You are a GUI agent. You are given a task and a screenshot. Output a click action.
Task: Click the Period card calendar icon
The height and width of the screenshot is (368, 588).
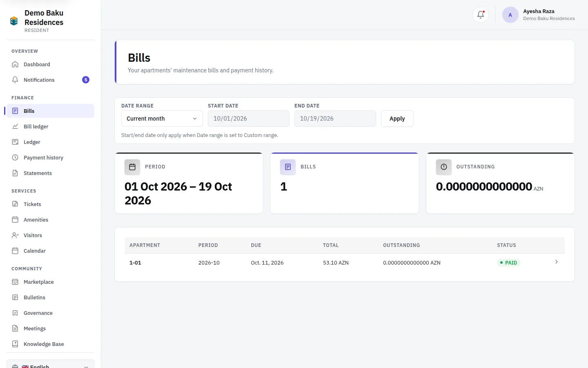[132, 167]
